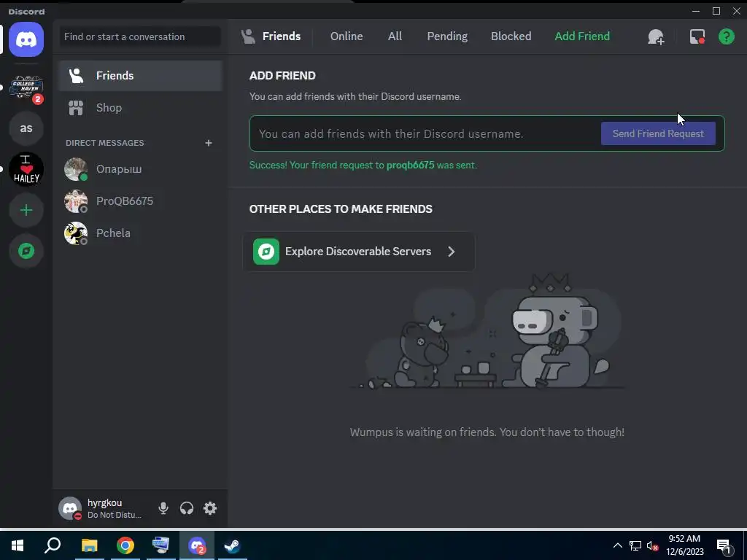The width and height of the screenshot is (747, 560).
Task: Open Shop in the sidebar
Action: click(140, 108)
